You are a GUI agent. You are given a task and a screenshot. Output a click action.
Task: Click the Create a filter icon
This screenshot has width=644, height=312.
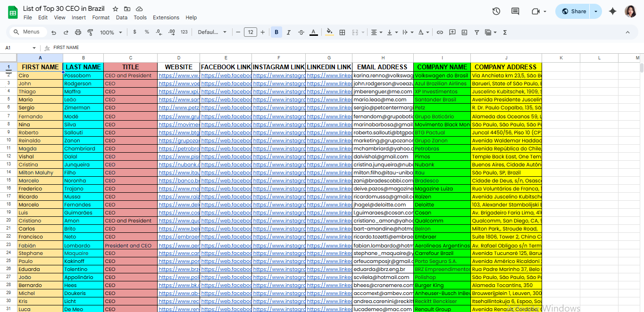(477, 33)
